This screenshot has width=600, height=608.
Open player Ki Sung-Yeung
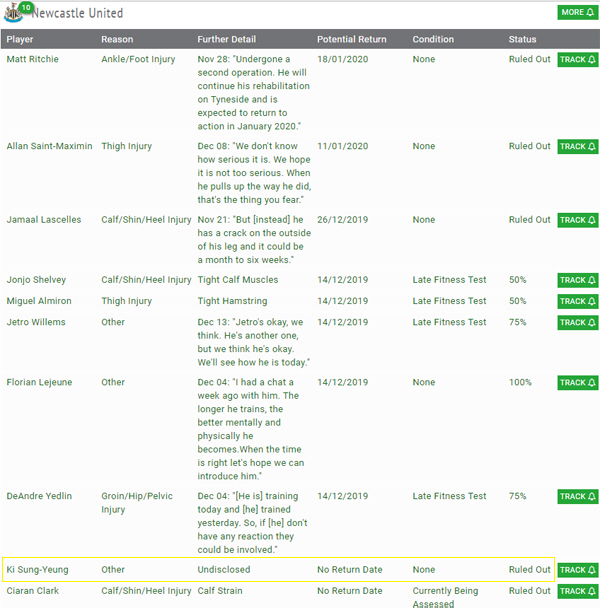tap(37, 570)
